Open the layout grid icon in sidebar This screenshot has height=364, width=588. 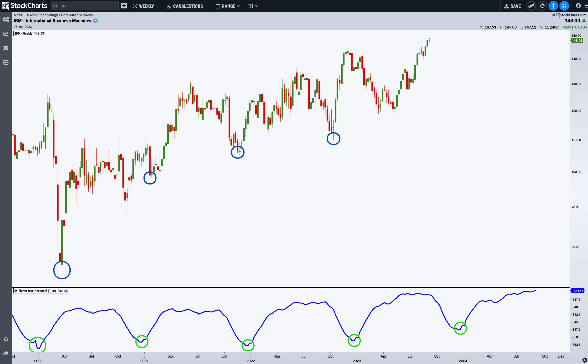(6, 63)
